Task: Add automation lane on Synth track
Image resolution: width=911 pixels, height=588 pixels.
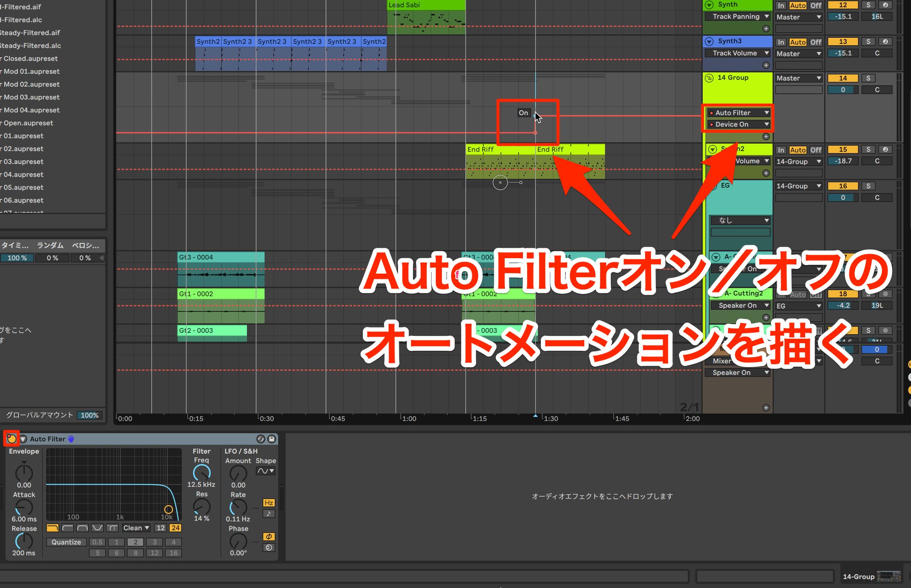Action: (766, 29)
